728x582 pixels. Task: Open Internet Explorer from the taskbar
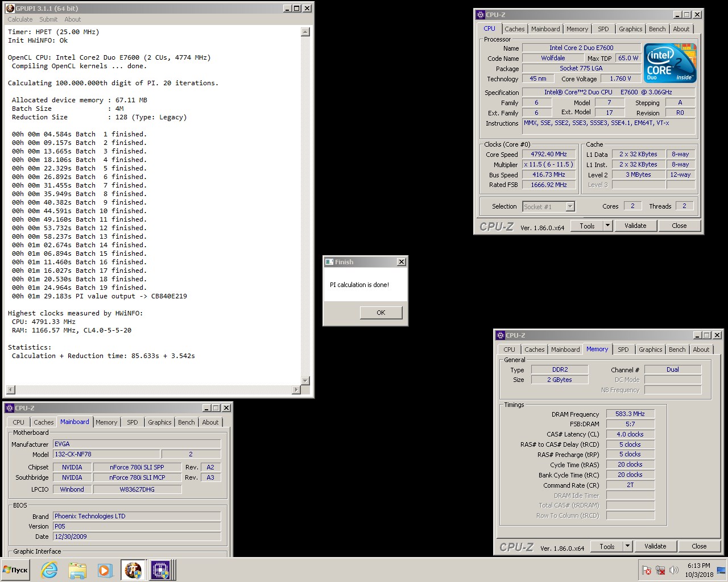click(49, 570)
